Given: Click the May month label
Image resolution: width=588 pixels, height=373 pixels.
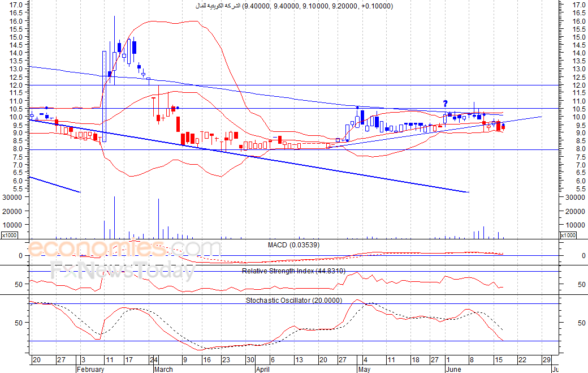Looking at the screenshot, I should pos(364,369).
